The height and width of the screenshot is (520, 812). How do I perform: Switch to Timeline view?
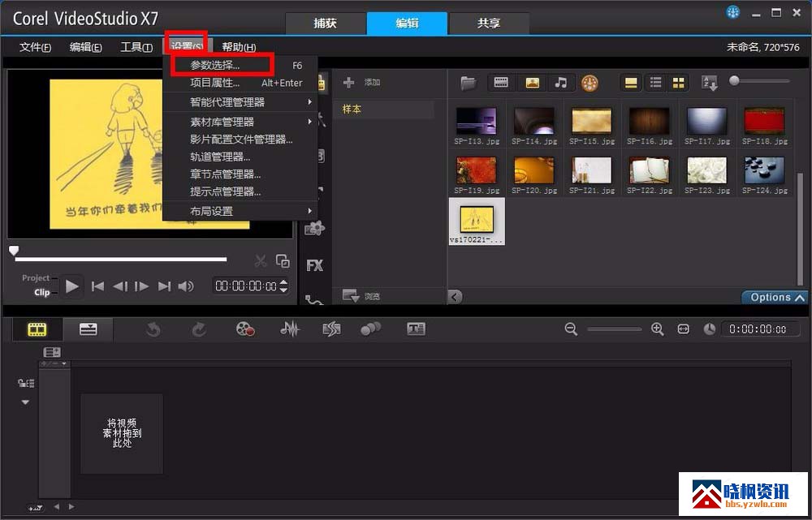[x=88, y=329]
